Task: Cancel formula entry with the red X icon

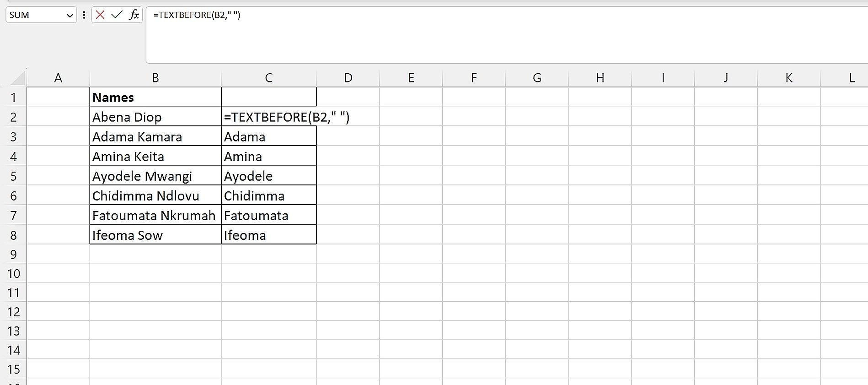Action: click(100, 15)
